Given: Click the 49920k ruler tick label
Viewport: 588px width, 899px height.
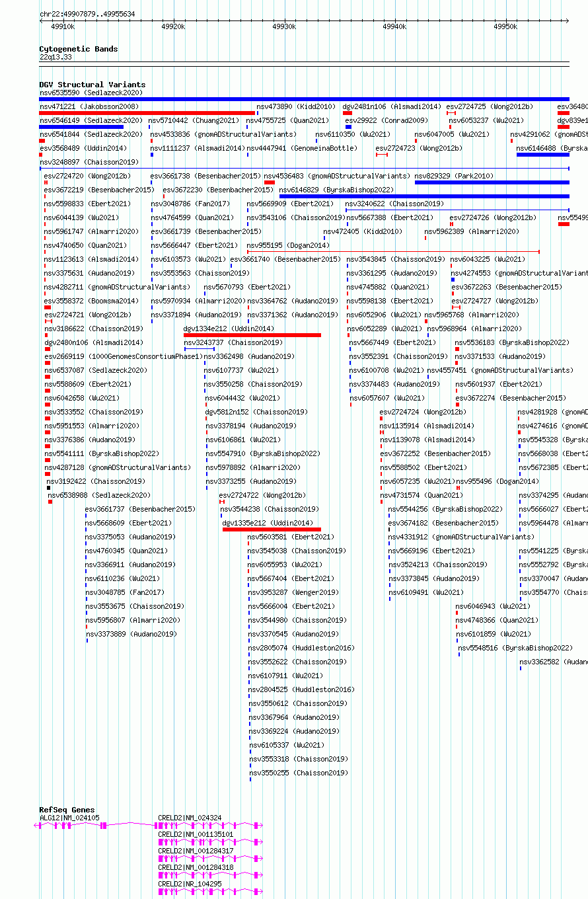Looking at the screenshot, I should click(x=173, y=26).
